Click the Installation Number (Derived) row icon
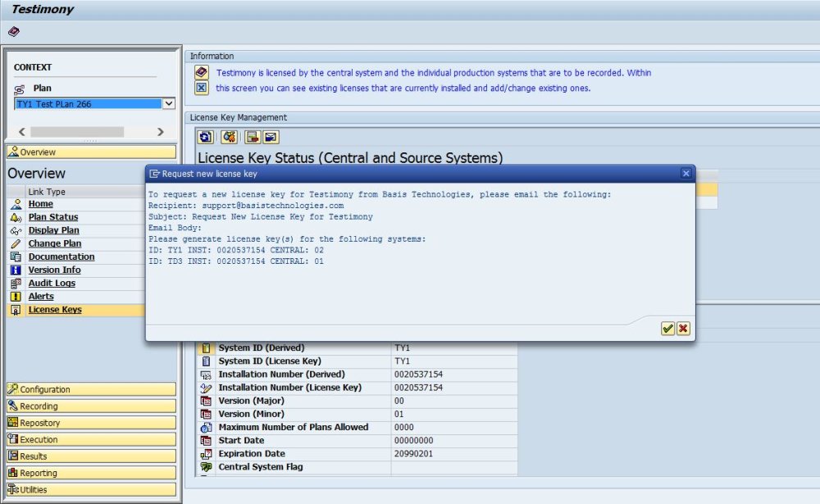 [206, 375]
